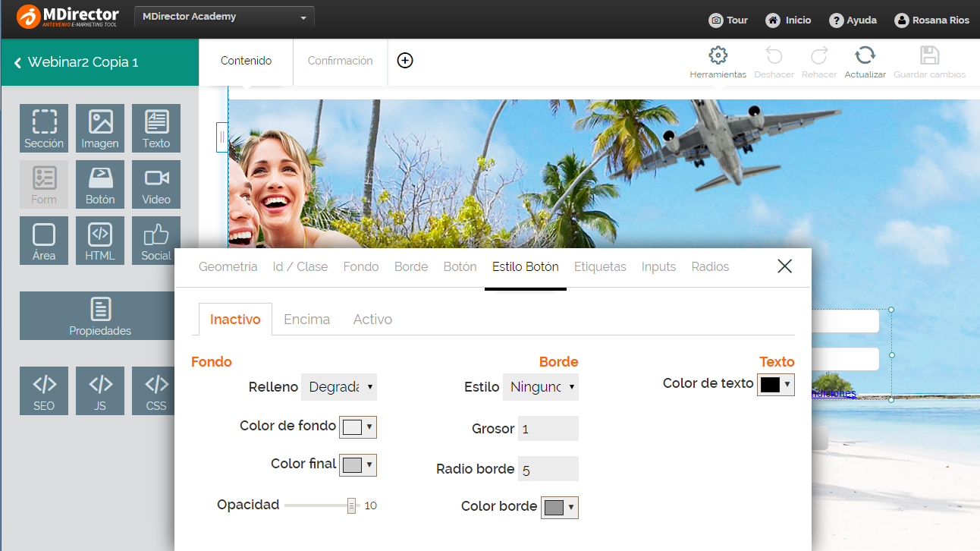This screenshot has height=551, width=980.
Task: Go to Inicio home
Action: click(788, 20)
